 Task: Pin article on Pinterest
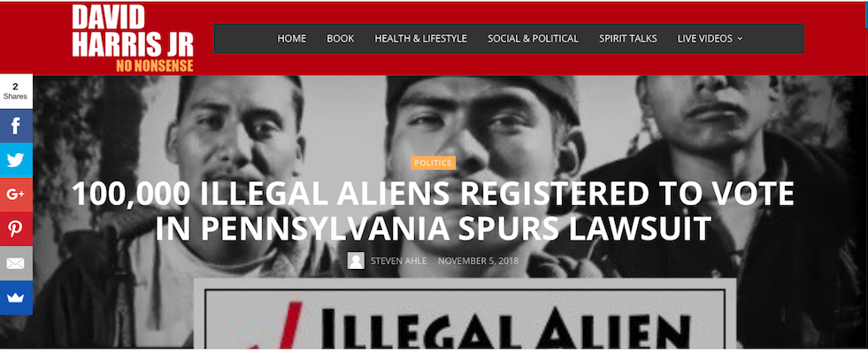click(x=16, y=228)
